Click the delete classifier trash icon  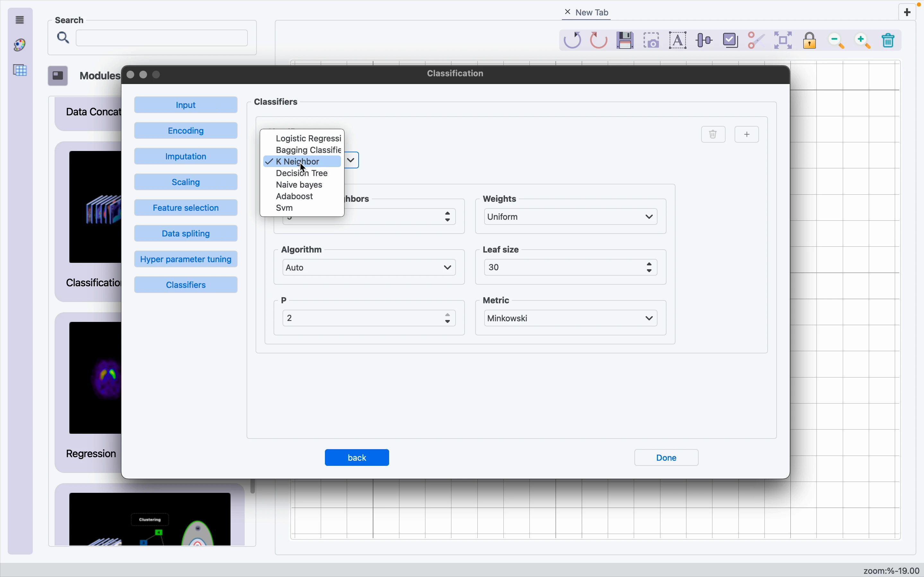(x=713, y=134)
